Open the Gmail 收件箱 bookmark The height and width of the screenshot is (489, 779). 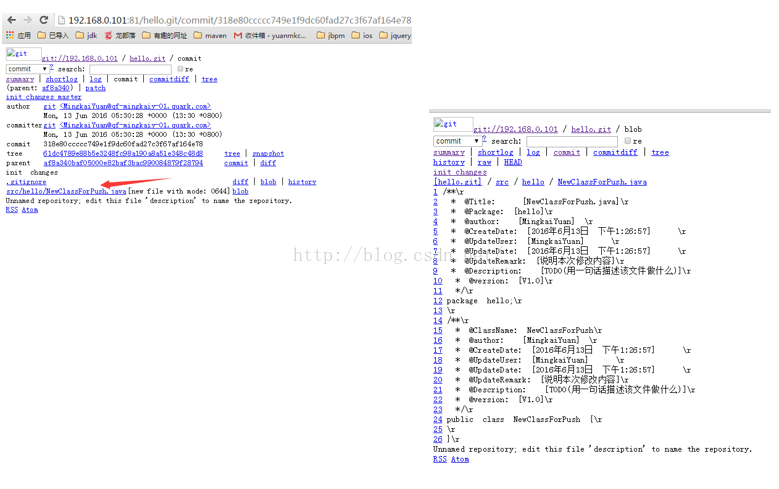click(x=270, y=35)
